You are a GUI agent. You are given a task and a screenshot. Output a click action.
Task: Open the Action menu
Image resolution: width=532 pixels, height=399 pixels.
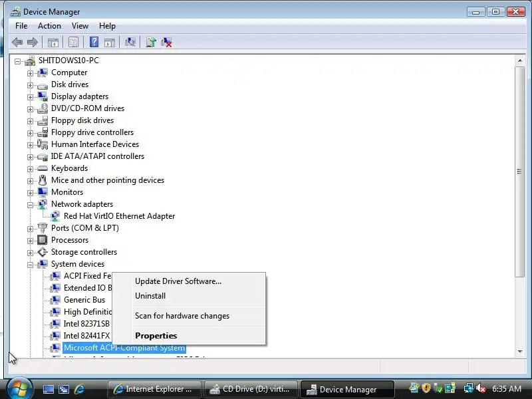pos(49,26)
